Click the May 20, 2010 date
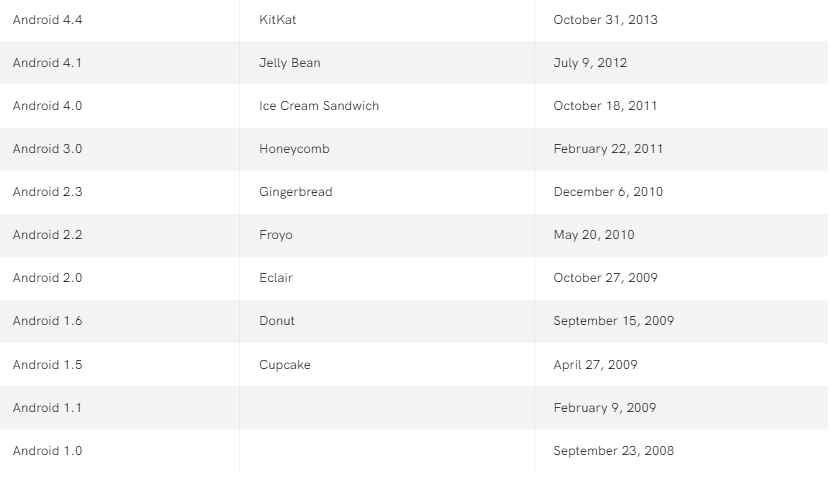 (x=594, y=235)
